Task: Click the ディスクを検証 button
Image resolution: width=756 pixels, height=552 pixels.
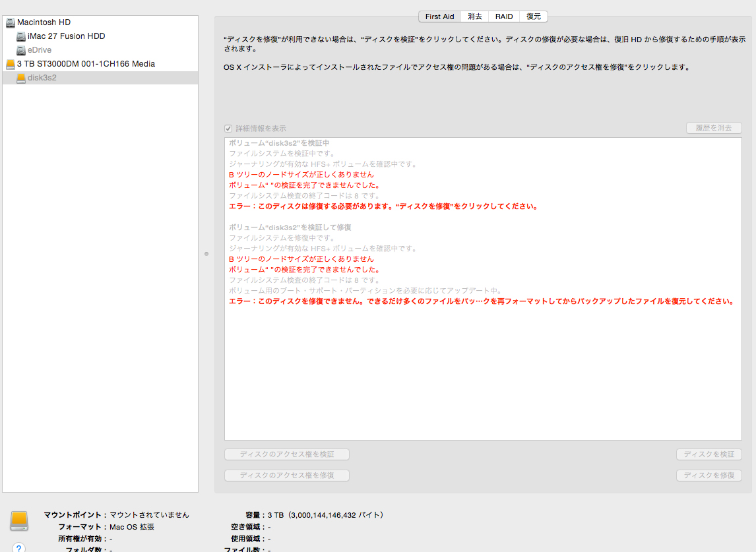Action: [x=709, y=454]
